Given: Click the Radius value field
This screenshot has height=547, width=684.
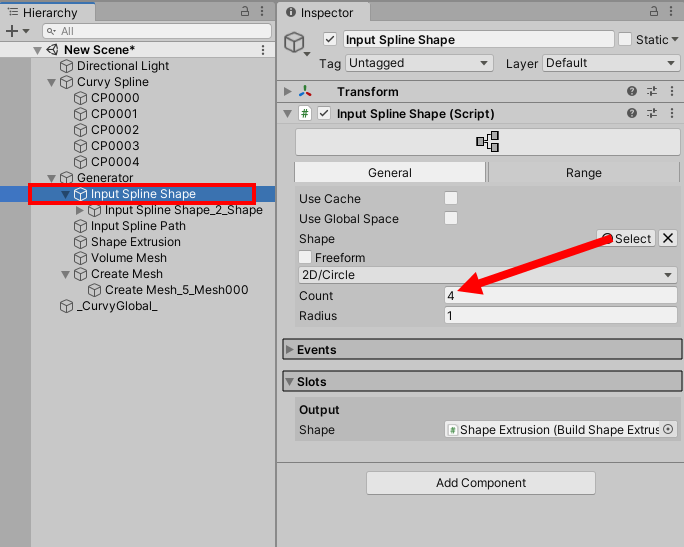Looking at the screenshot, I should point(561,315).
